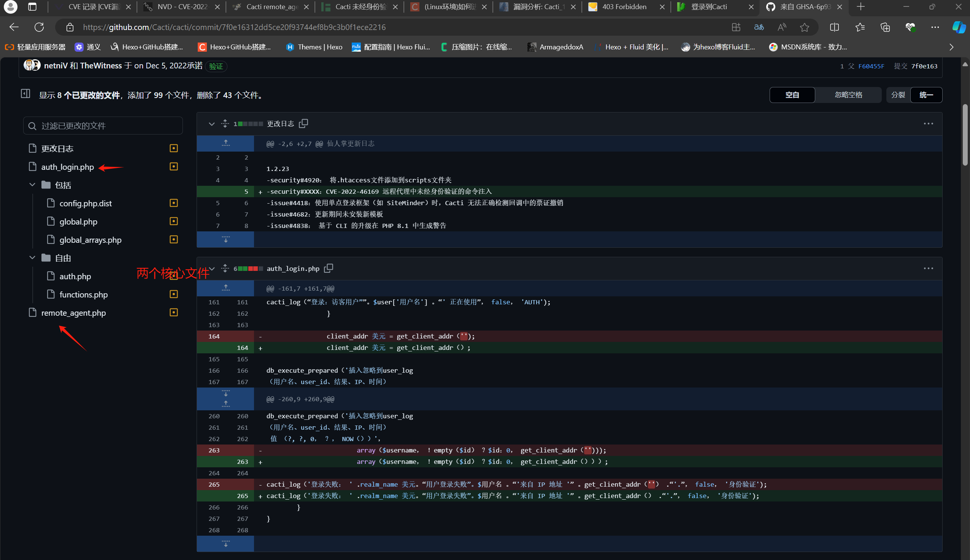
Task: Expand all lines in the changelog diff
Action: point(225,123)
